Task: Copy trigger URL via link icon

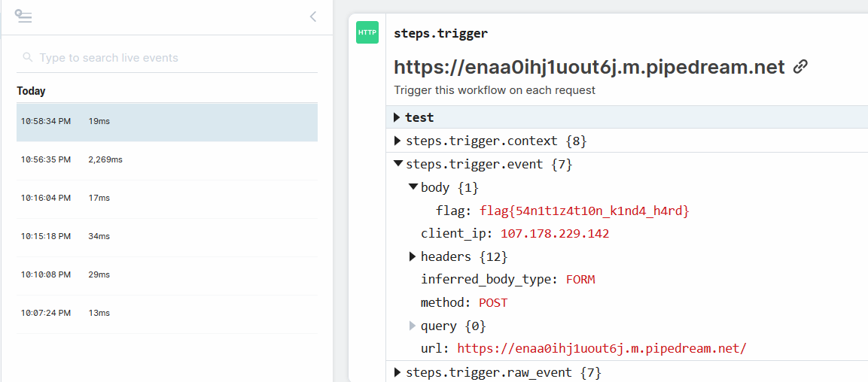Action: coord(800,67)
